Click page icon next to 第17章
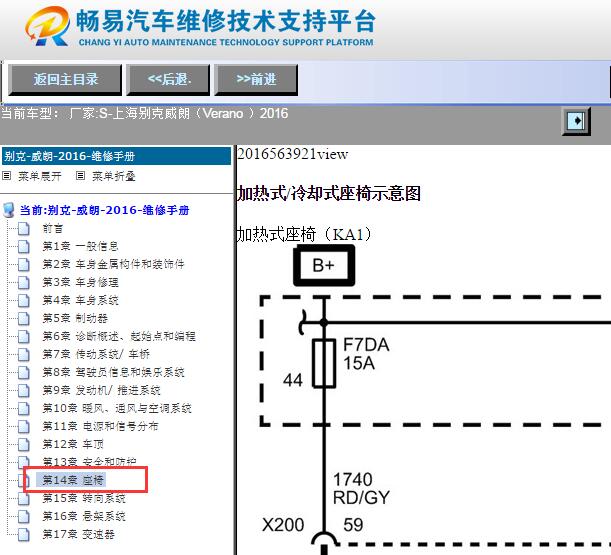Viewport: 611px width, 555px height. pos(24,534)
